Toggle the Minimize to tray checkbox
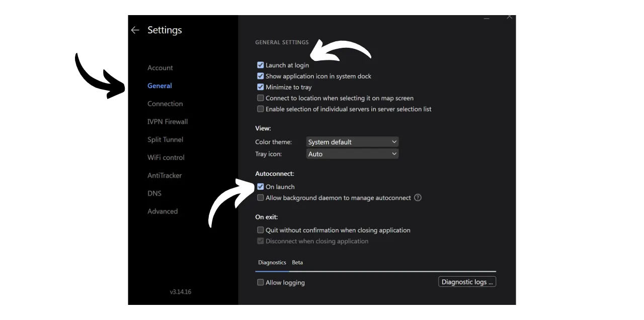Viewport: 644px width, 320px height. (261, 87)
